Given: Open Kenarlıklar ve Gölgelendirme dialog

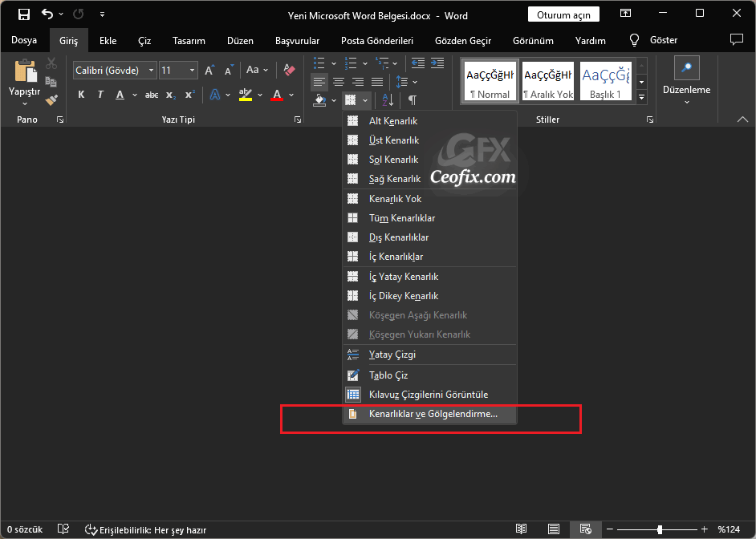Looking at the screenshot, I should tap(429, 414).
